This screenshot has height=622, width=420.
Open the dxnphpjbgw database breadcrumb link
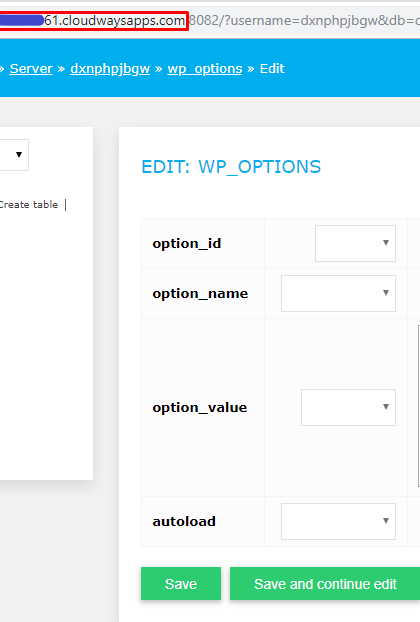[110, 69]
